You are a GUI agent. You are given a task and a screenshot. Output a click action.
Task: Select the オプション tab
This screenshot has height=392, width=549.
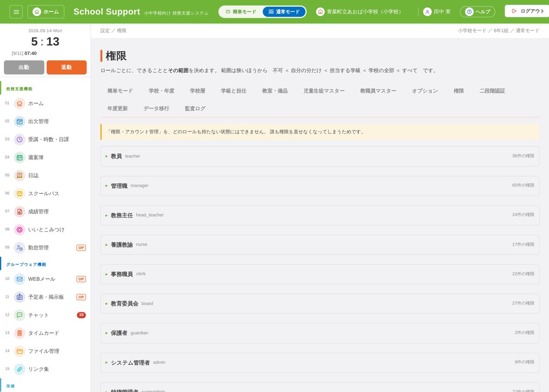(425, 91)
